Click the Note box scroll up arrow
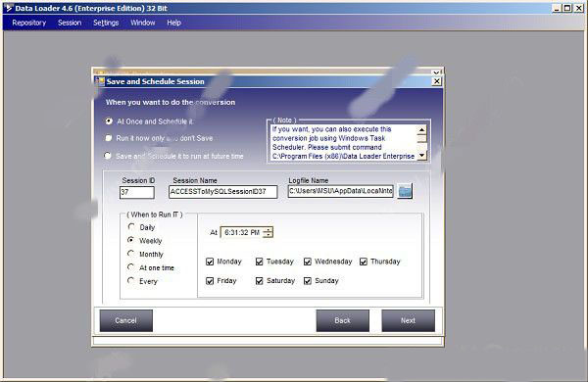Image resolution: width=588 pixels, height=382 pixels. point(421,129)
